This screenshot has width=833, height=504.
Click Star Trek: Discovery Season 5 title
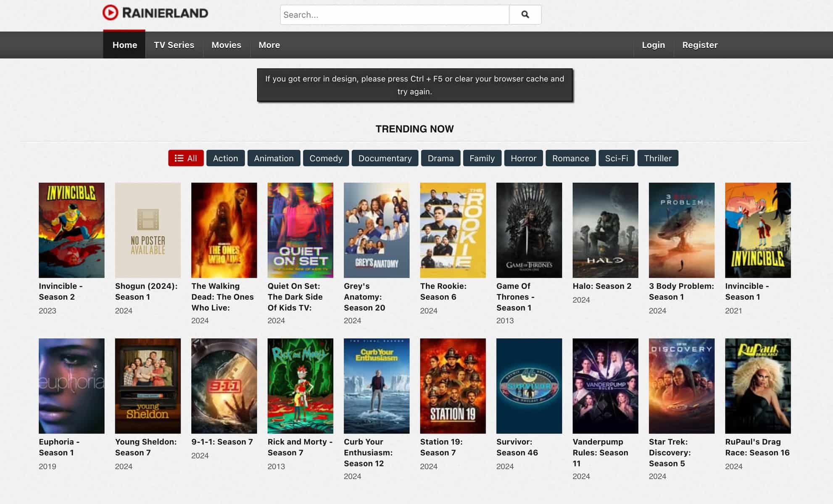(x=670, y=453)
